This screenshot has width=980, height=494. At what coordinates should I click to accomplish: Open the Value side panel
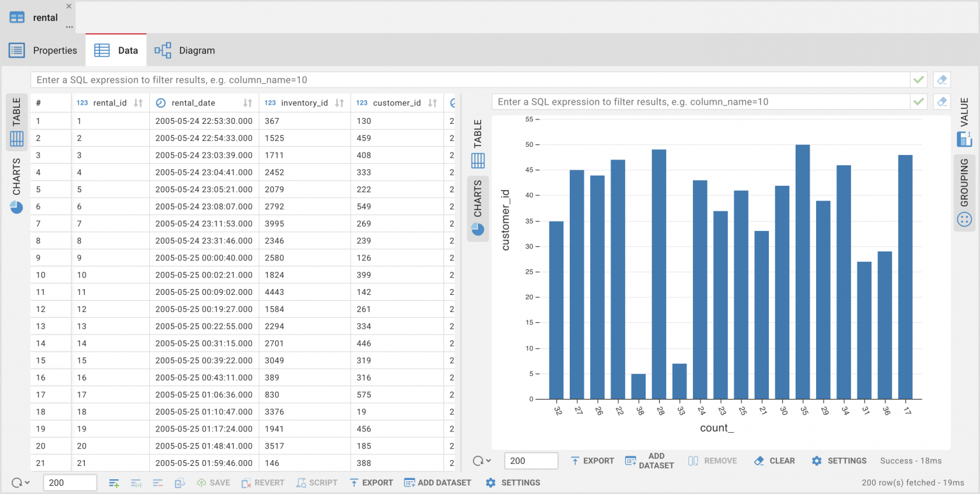click(964, 121)
